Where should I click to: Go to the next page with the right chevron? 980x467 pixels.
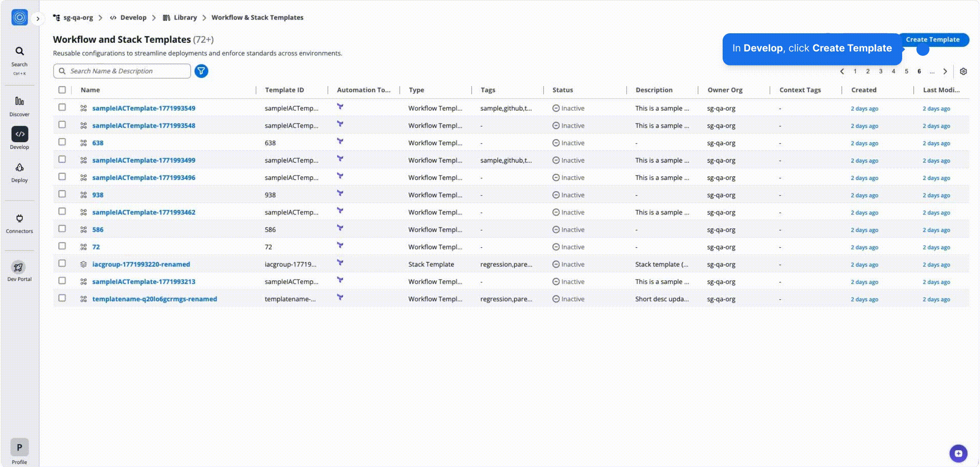click(x=945, y=71)
